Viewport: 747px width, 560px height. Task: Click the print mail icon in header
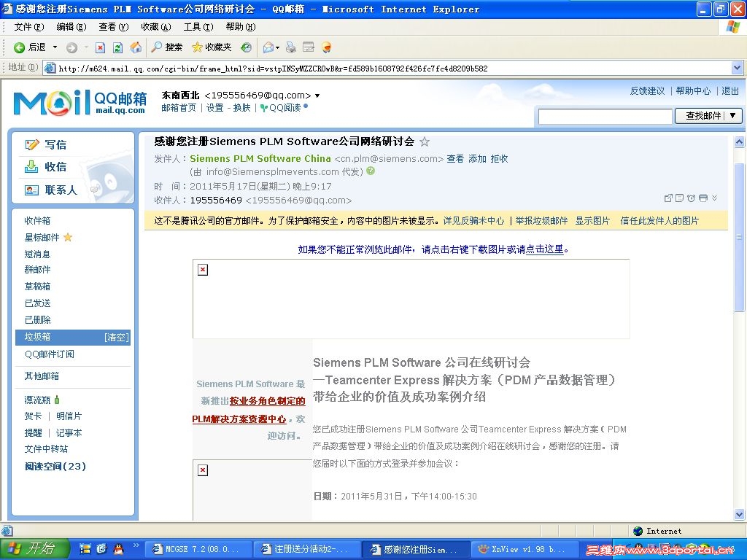(x=703, y=198)
